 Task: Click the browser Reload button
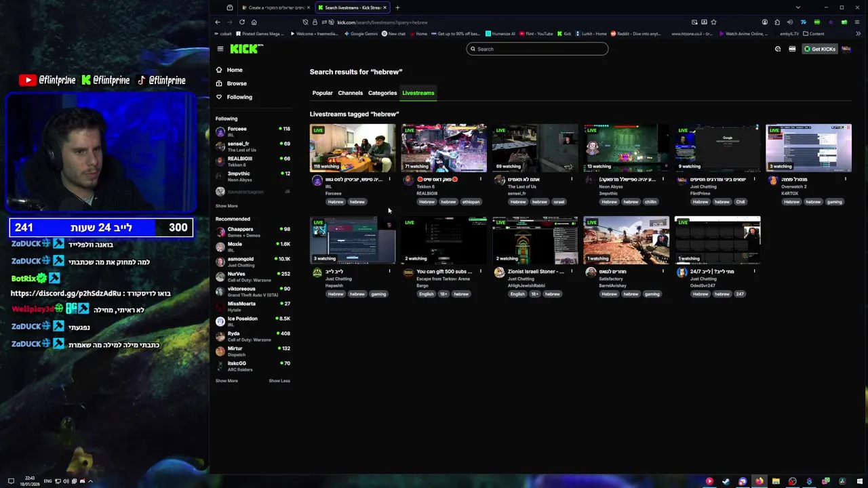pos(241,22)
